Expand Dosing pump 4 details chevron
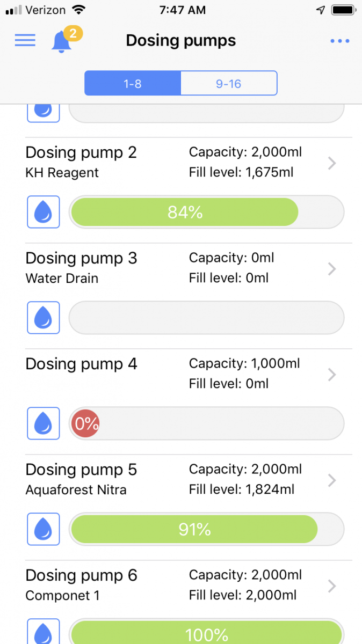The height and width of the screenshot is (644, 362). [x=332, y=375]
